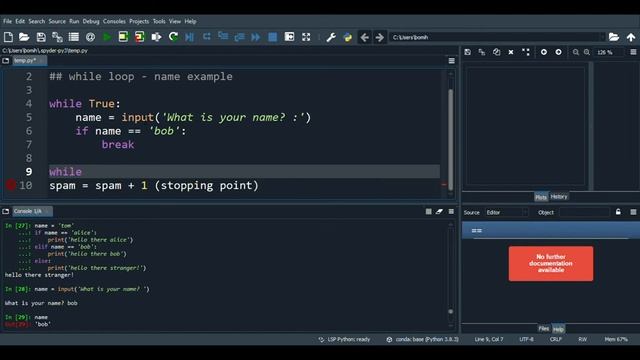Open the Help Source Editor dropdown
This screenshot has height=360, width=640.
tap(506, 212)
